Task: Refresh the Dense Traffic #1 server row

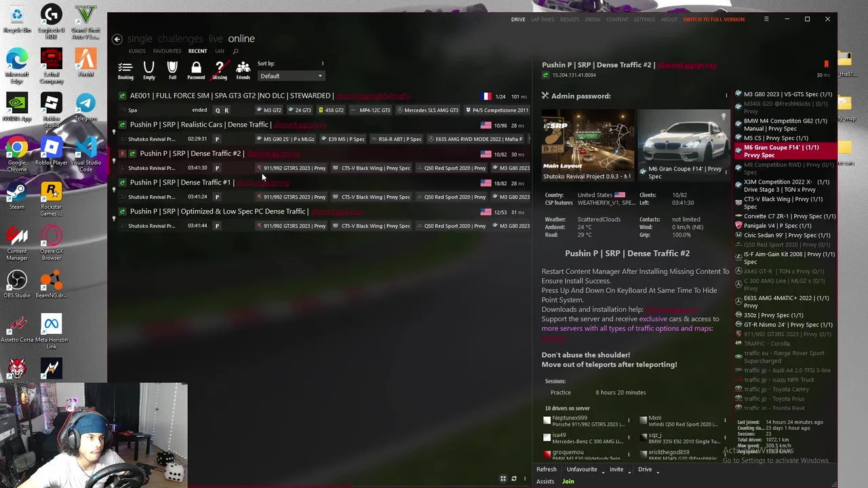Action: (x=122, y=182)
